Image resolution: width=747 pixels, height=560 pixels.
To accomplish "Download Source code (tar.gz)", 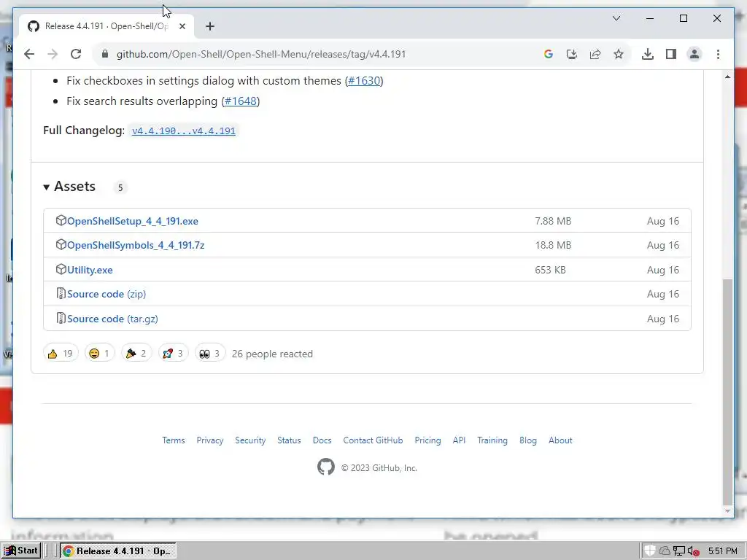I will 112,319.
